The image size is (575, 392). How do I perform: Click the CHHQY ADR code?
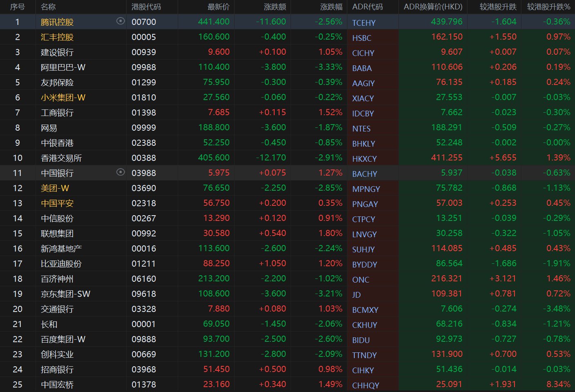(366, 385)
